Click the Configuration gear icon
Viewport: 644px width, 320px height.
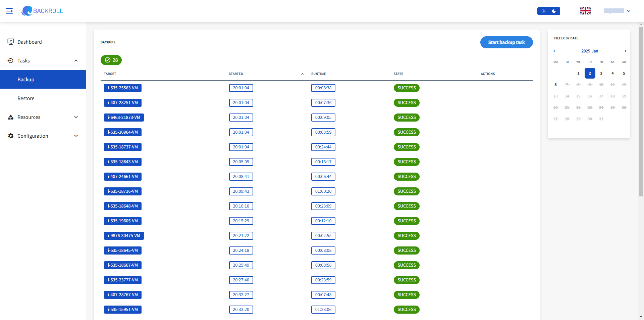click(11, 136)
